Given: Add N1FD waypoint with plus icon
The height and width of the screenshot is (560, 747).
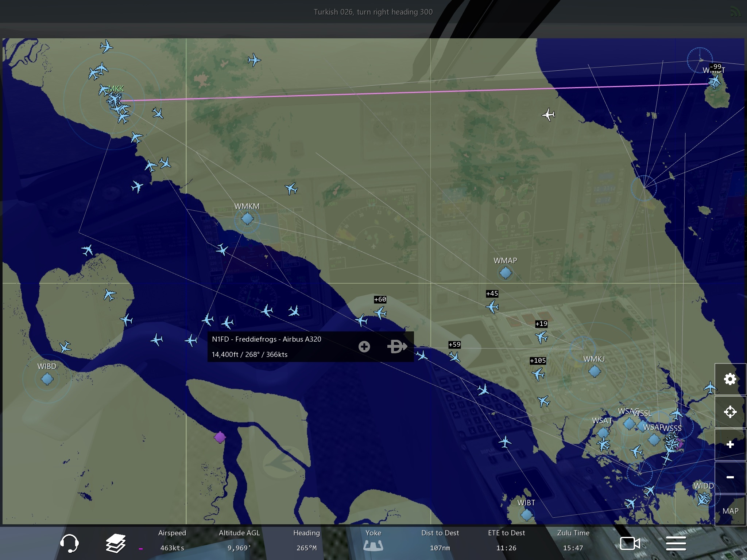Looking at the screenshot, I should (364, 347).
